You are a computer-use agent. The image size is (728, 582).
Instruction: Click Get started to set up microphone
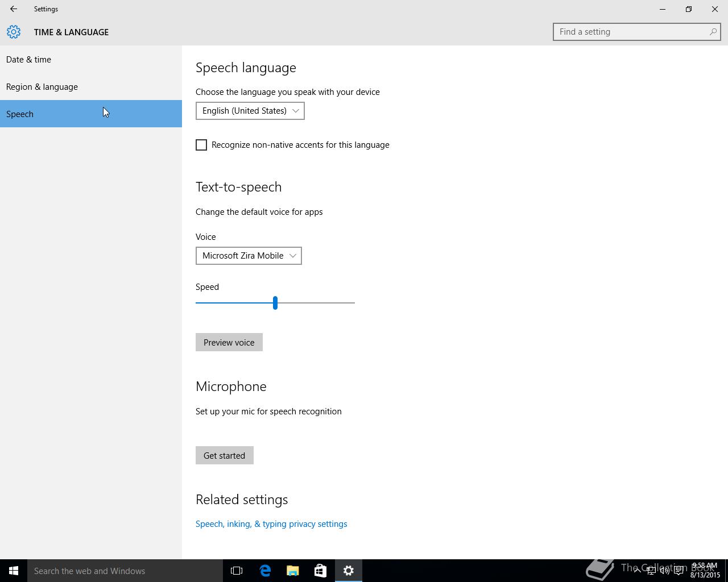[225, 455]
